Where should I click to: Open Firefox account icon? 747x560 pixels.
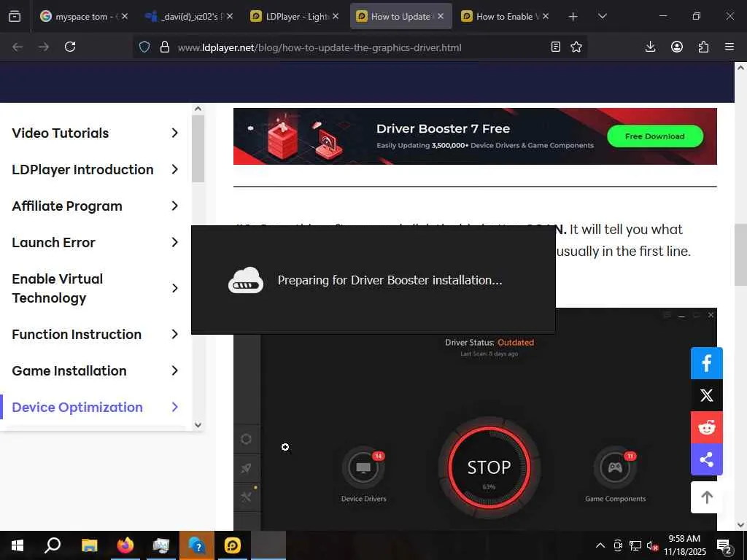(677, 47)
